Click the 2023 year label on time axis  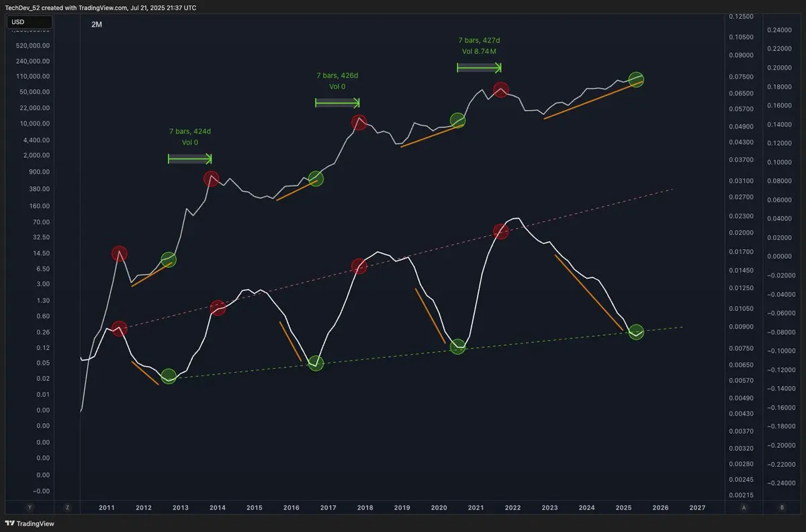549,508
